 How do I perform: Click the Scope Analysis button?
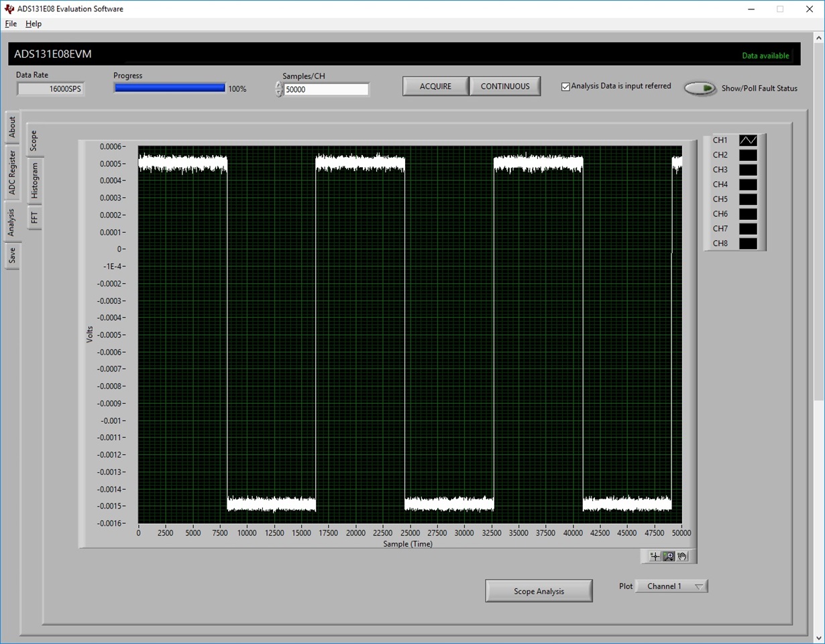click(539, 591)
